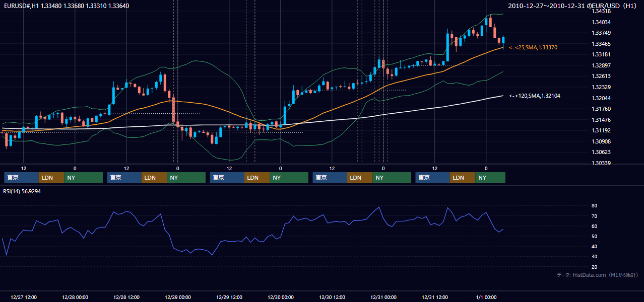644x302 pixels.
Task: Select the 12/28 00:00 time axis label
Action: (75, 297)
